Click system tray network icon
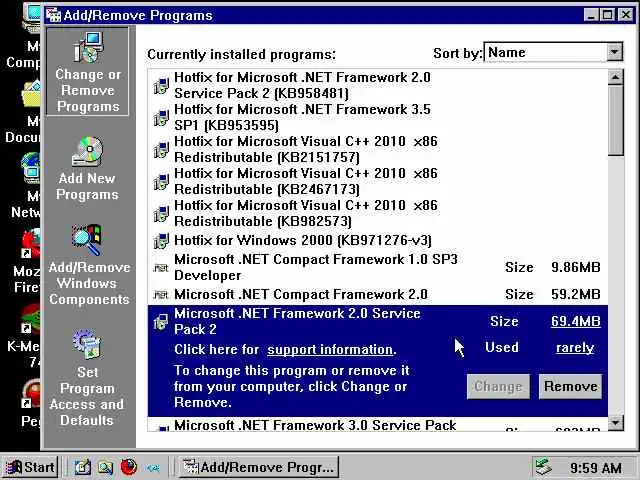 (544, 467)
